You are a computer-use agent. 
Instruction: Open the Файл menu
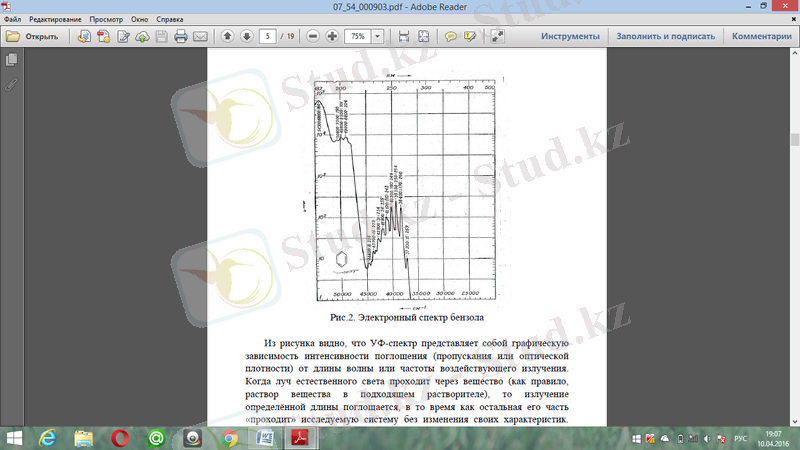pyautogui.click(x=13, y=19)
